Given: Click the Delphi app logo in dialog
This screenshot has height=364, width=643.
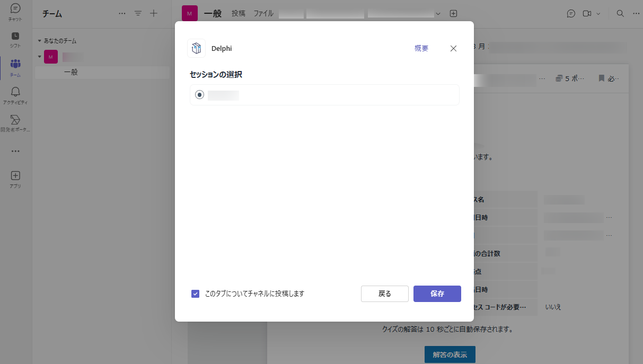Looking at the screenshot, I should coord(197,48).
